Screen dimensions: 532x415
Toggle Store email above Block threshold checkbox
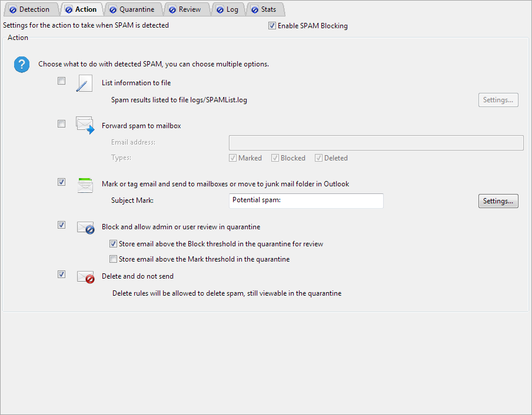[x=114, y=243]
